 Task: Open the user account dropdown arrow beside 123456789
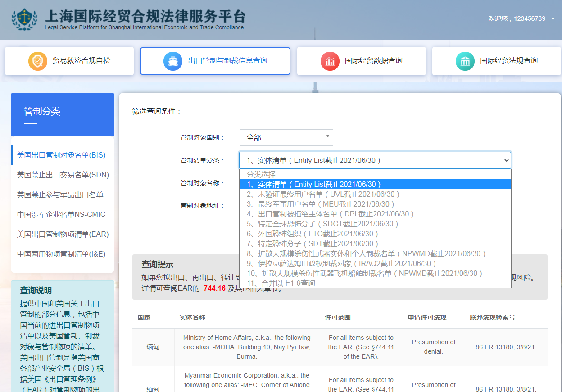pyautogui.click(x=553, y=19)
